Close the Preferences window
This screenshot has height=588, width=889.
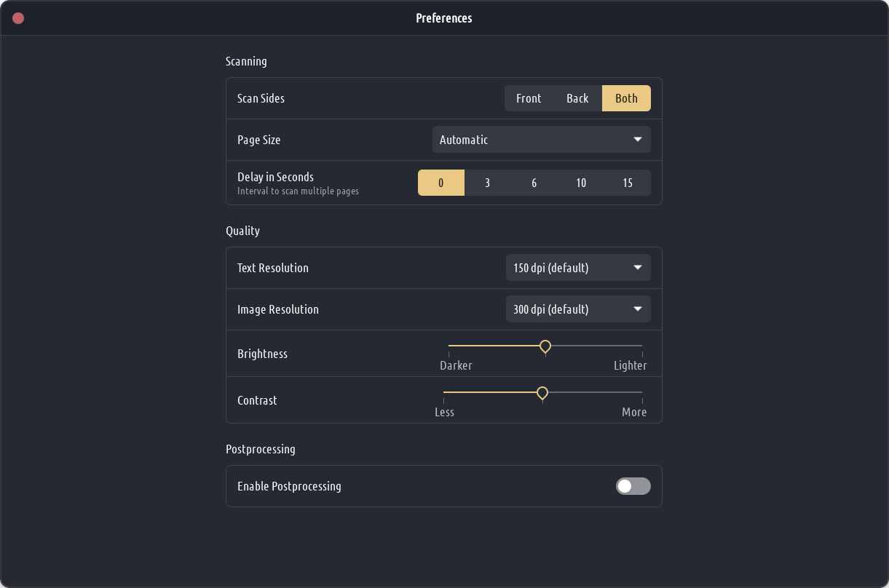coord(18,18)
